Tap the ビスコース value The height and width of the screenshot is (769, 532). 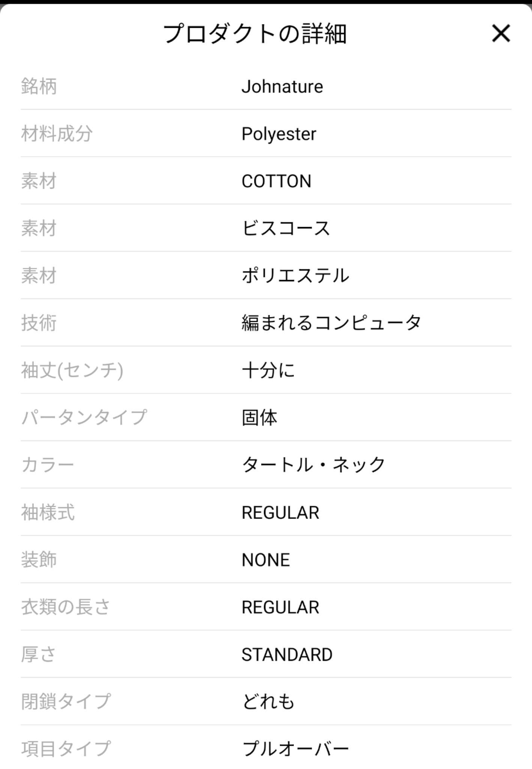coord(286,228)
